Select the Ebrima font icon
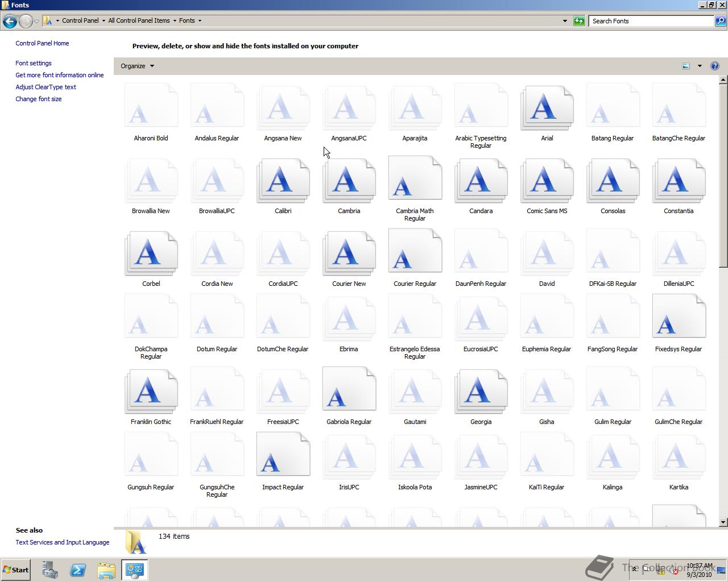The width and height of the screenshot is (728, 582). pos(349,318)
